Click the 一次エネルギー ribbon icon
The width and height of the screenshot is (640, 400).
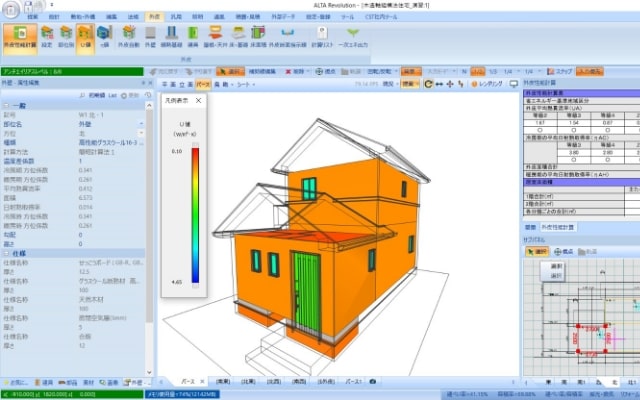click(352, 36)
